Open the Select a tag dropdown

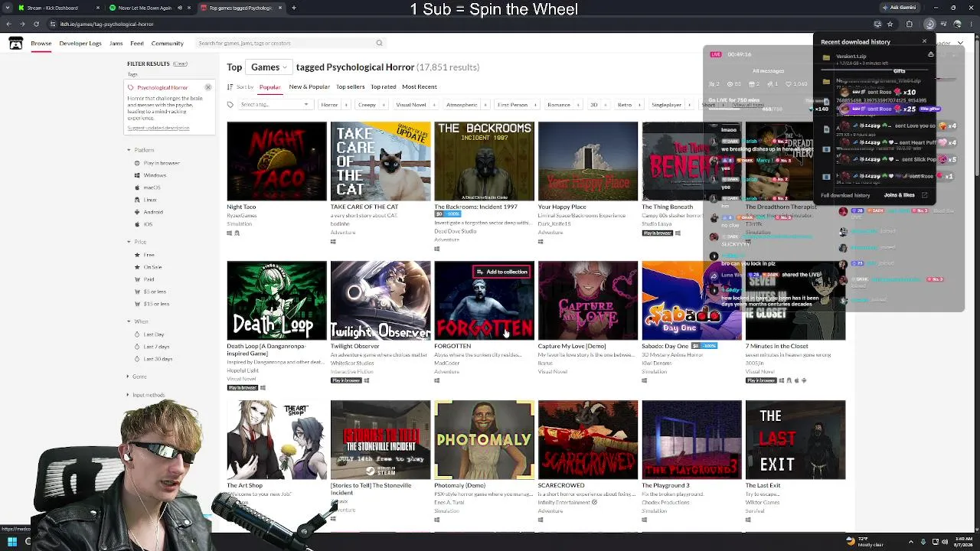point(274,105)
